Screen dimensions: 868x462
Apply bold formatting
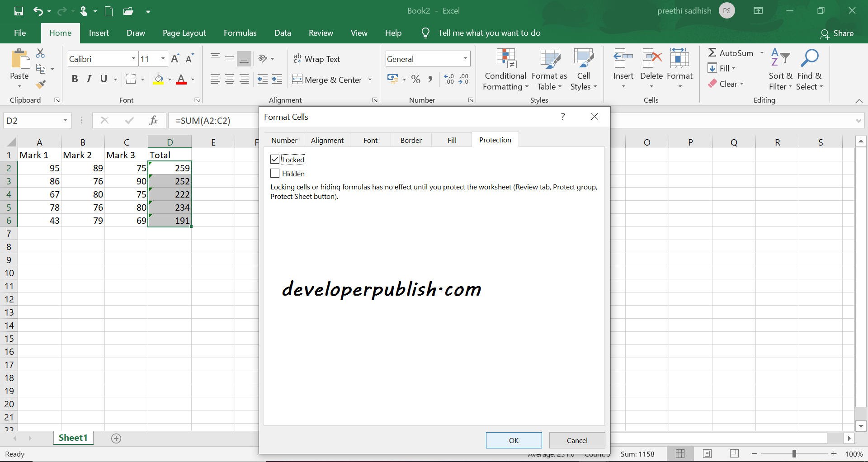[75, 79]
